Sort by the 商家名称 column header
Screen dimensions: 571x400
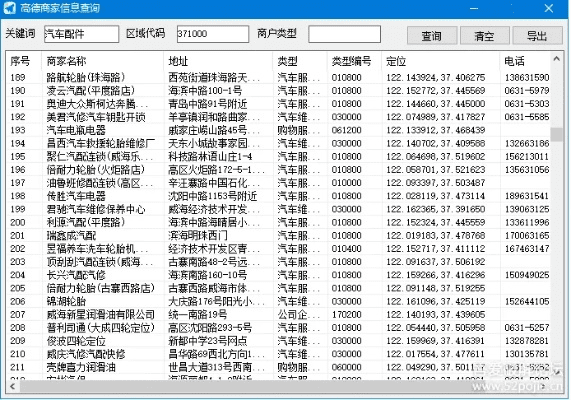(103, 61)
